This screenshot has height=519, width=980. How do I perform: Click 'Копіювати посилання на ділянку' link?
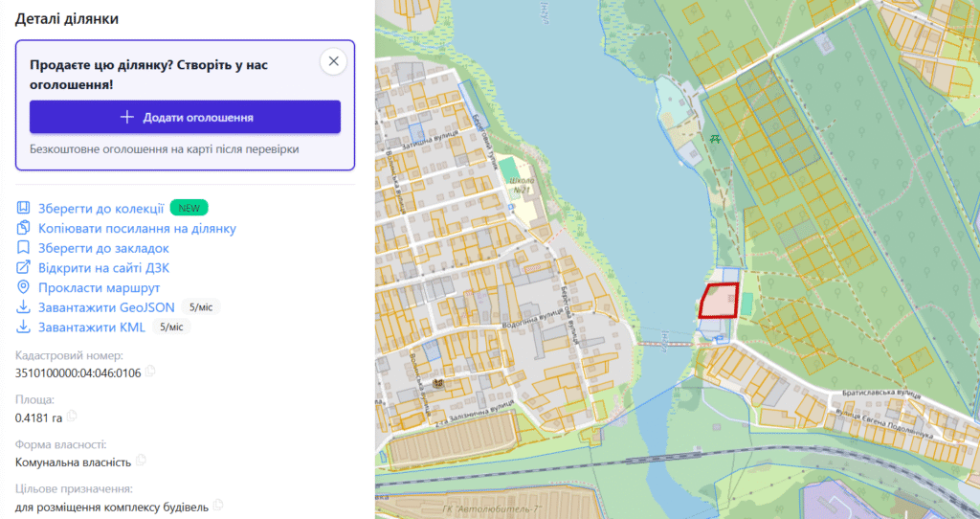[x=137, y=228]
